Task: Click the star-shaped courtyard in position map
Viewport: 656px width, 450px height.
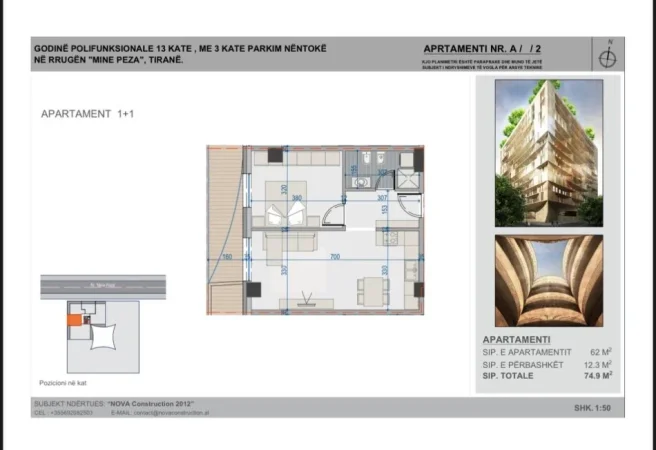Action: click(x=103, y=336)
